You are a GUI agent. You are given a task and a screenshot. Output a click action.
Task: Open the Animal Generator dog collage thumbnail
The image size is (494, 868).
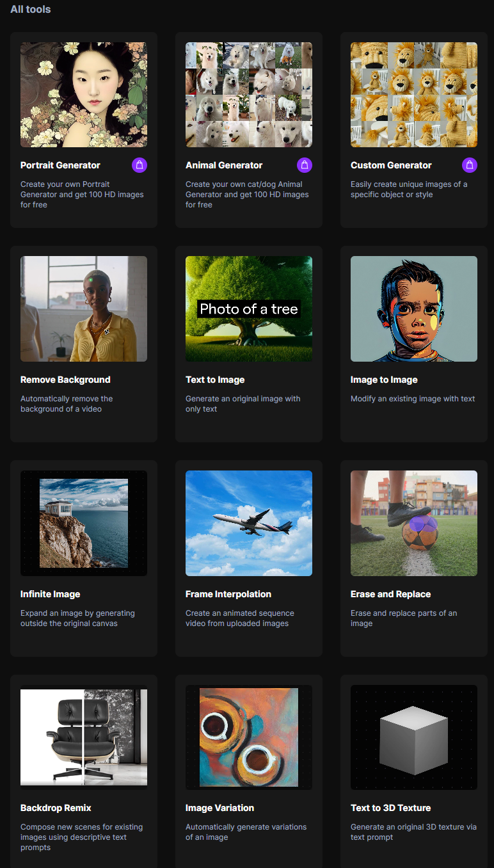click(249, 95)
